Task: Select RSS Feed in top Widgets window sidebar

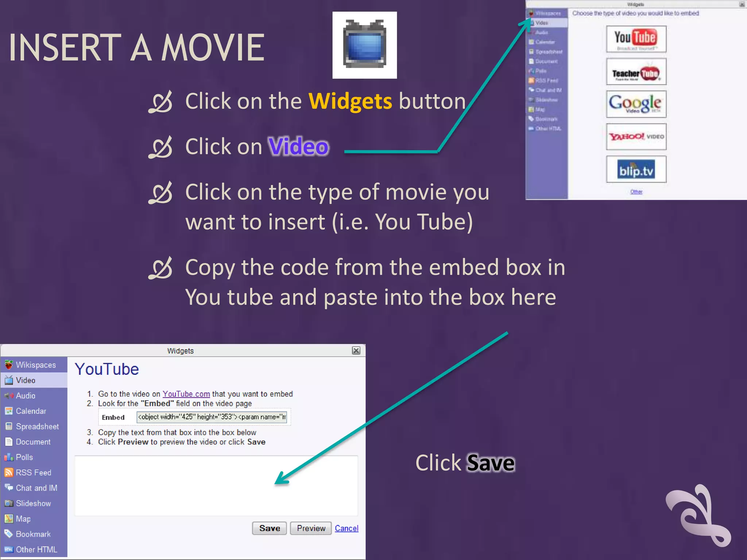Action: [547, 81]
